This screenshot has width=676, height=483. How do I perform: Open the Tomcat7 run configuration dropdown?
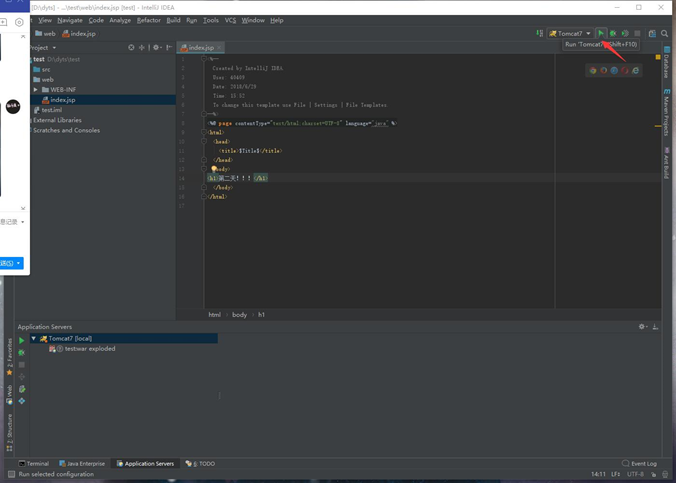(570, 33)
